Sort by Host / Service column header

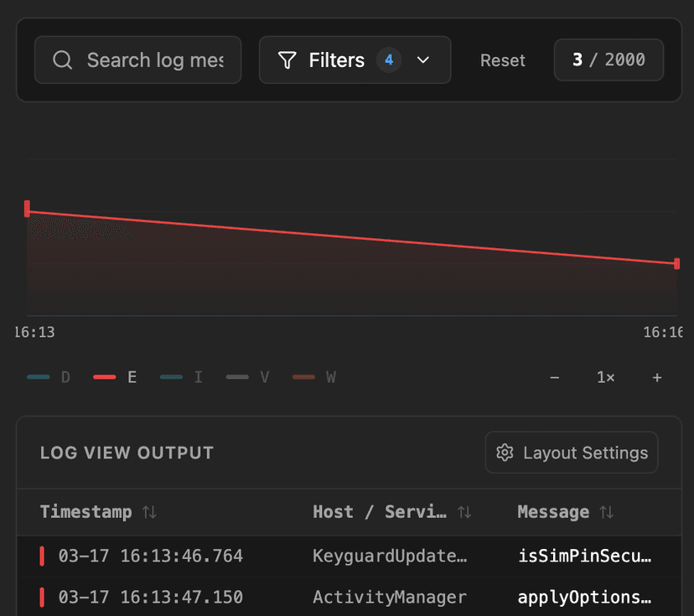[391, 512]
